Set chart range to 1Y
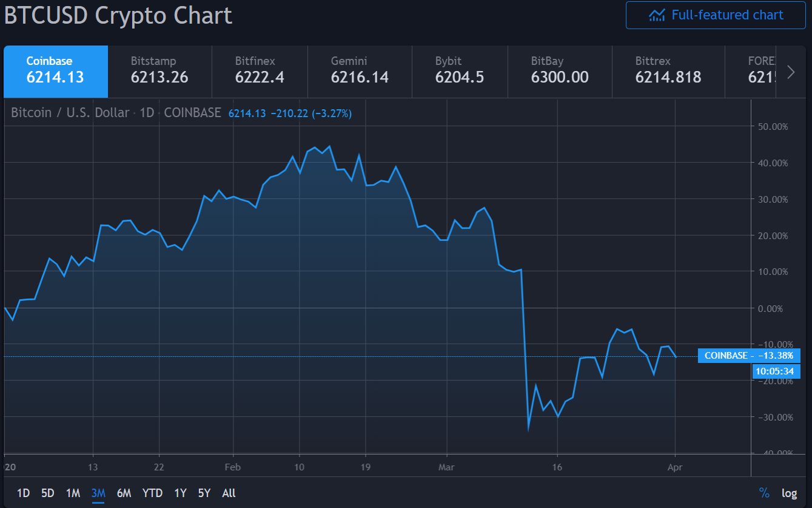This screenshot has height=508, width=812. (180, 493)
